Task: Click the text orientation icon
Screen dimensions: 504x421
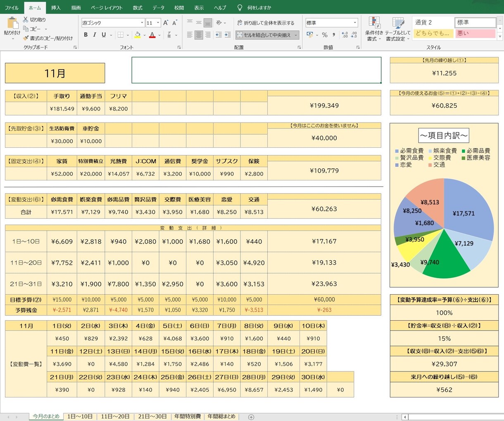Action: (x=219, y=22)
